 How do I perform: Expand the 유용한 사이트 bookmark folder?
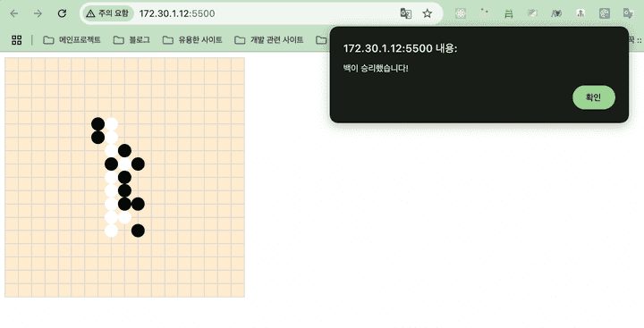coord(192,40)
